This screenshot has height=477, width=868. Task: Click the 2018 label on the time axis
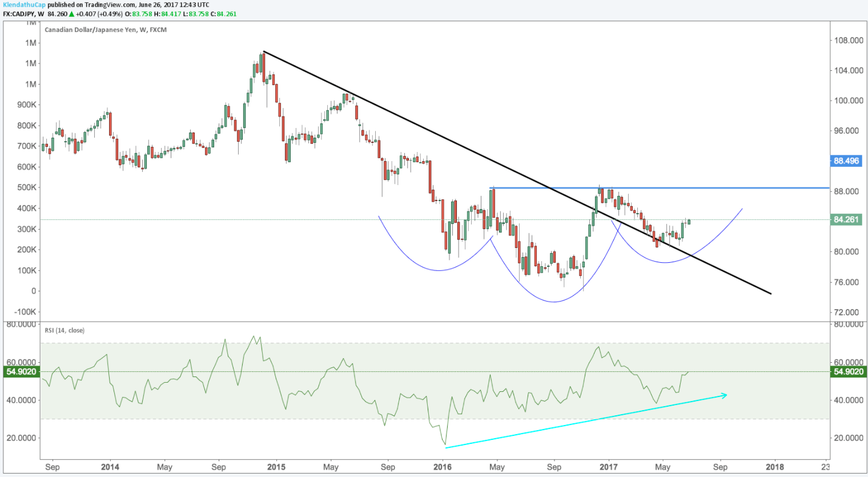[774, 467]
